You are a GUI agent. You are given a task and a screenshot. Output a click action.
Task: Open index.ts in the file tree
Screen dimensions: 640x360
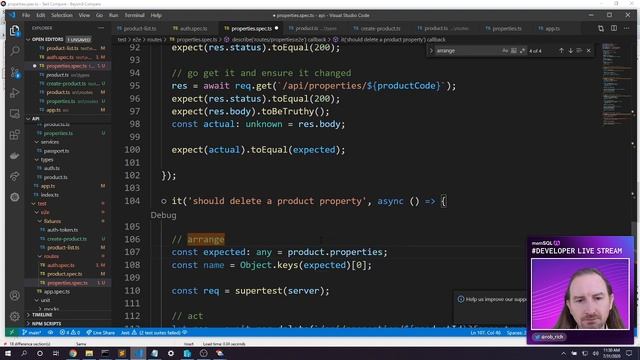[x=49, y=195]
